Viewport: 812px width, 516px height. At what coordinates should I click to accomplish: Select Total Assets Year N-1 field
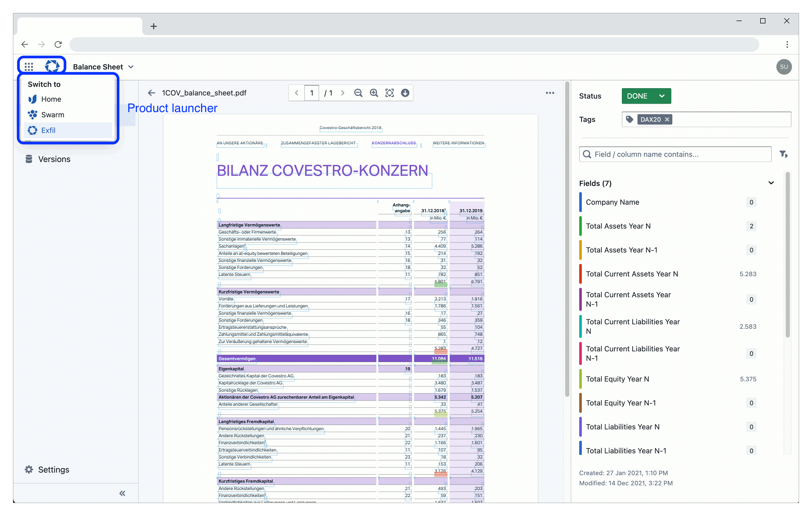click(668, 250)
